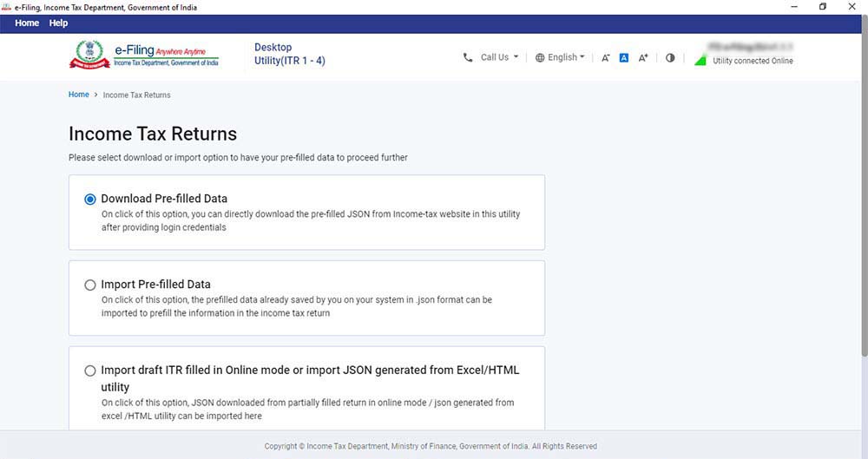The width and height of the screenshot is (868, 459).
Task: Open the Help menu
Action: pyautogui.click(x=58, y=23)
